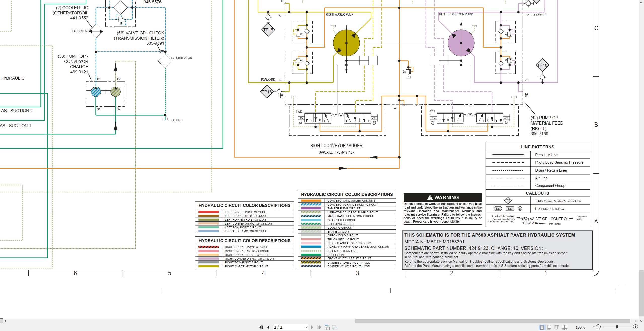The image size is (644, 331).
Task: Click MEDIA NUMBER: M0153301 text
Action: click(x=434, y=242)
